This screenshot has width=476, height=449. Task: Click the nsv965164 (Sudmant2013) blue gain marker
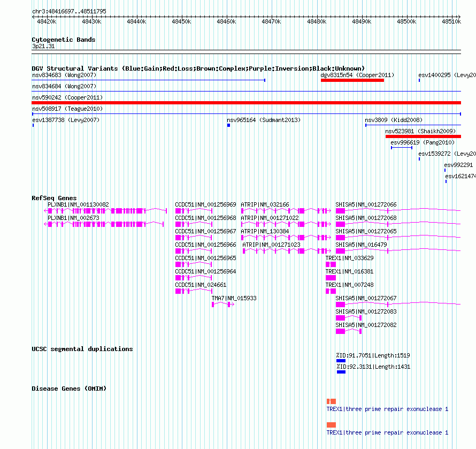click(x=228, y=125)
